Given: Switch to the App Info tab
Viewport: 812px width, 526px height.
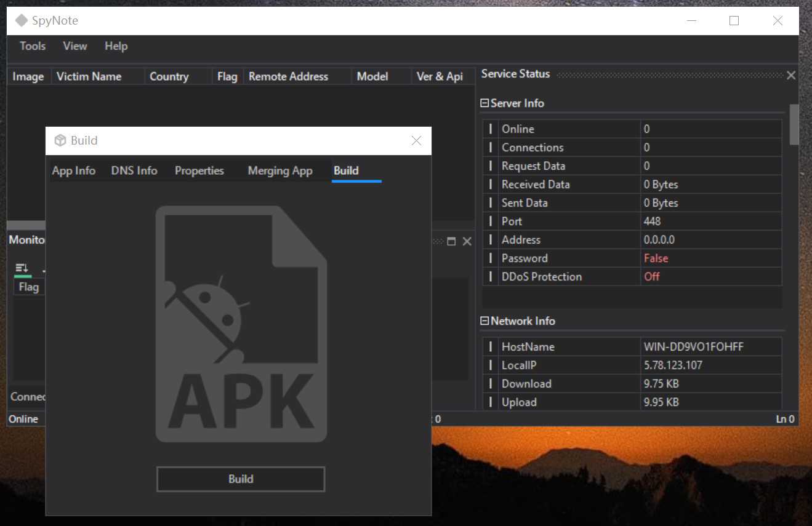Looking at the screenshot, I should tap(74, 171).
